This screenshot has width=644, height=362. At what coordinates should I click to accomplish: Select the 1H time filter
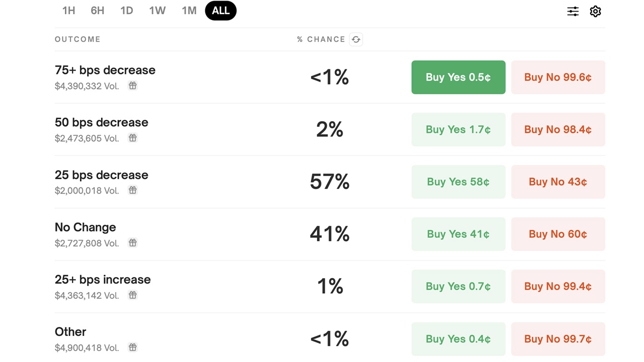click(69, 11)
